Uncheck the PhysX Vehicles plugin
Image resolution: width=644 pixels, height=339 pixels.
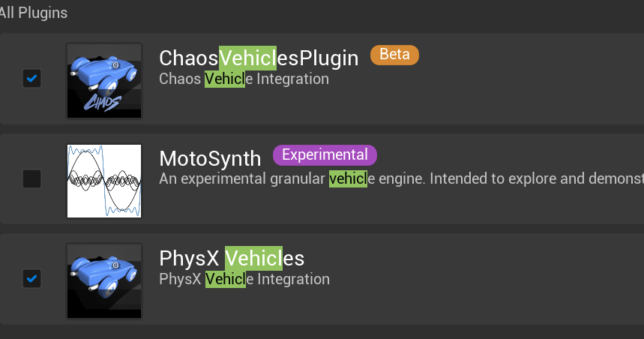coord(31,278)
